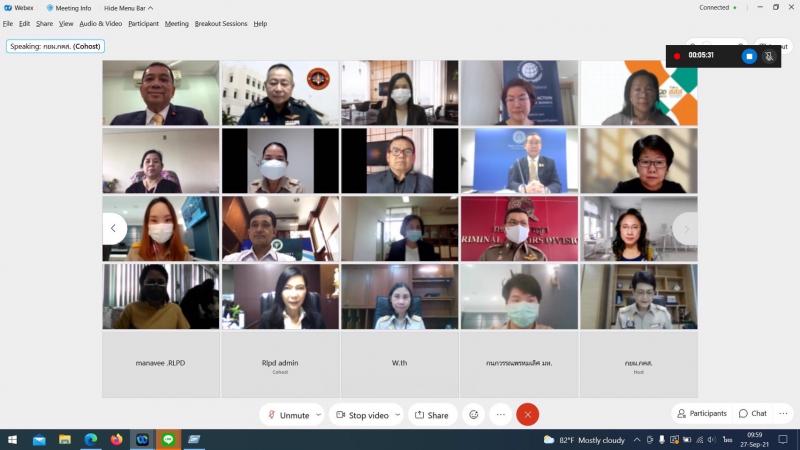Open the panel options ellipsis beside Chat

[x=783, y=413]
